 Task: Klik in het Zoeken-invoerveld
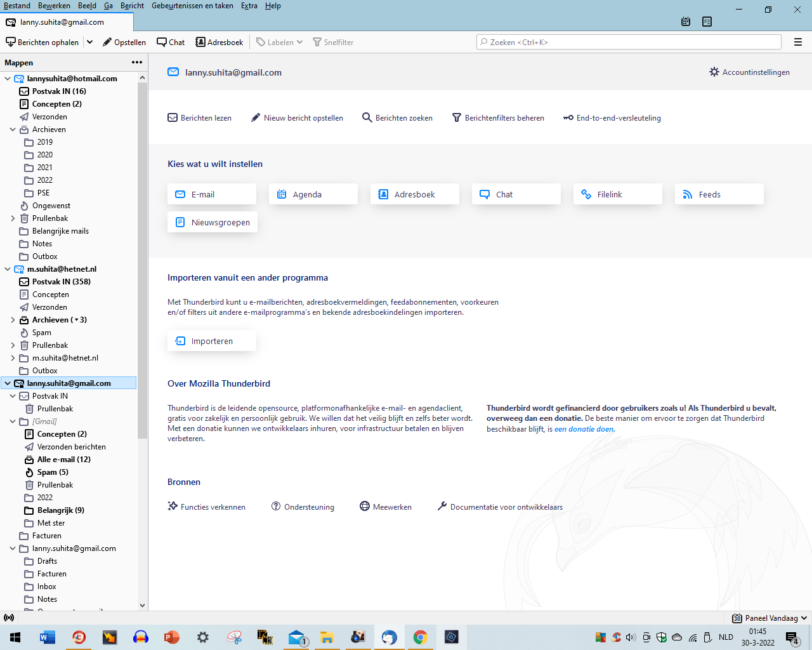[629, 41]
